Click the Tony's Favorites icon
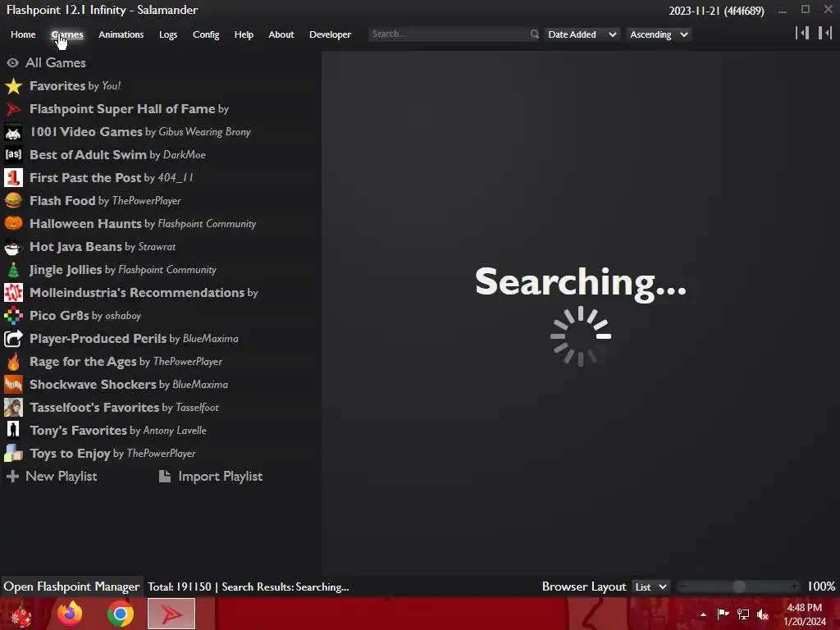 pos(13,430)
